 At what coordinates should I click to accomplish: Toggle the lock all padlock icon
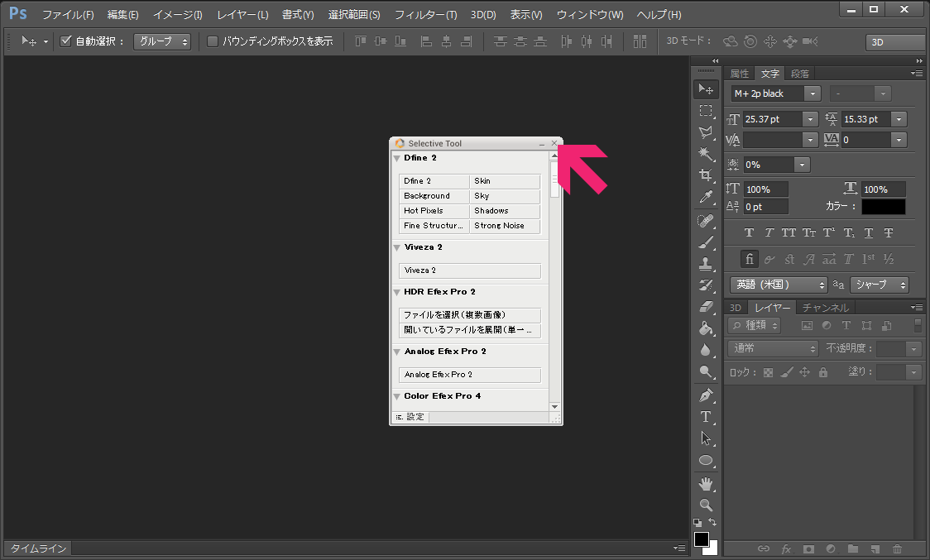[823, 372]
